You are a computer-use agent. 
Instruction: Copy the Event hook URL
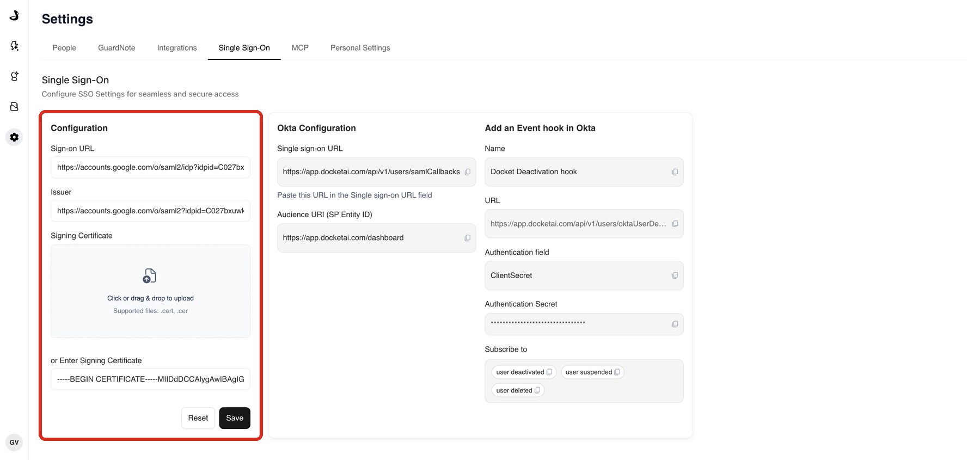675,224
